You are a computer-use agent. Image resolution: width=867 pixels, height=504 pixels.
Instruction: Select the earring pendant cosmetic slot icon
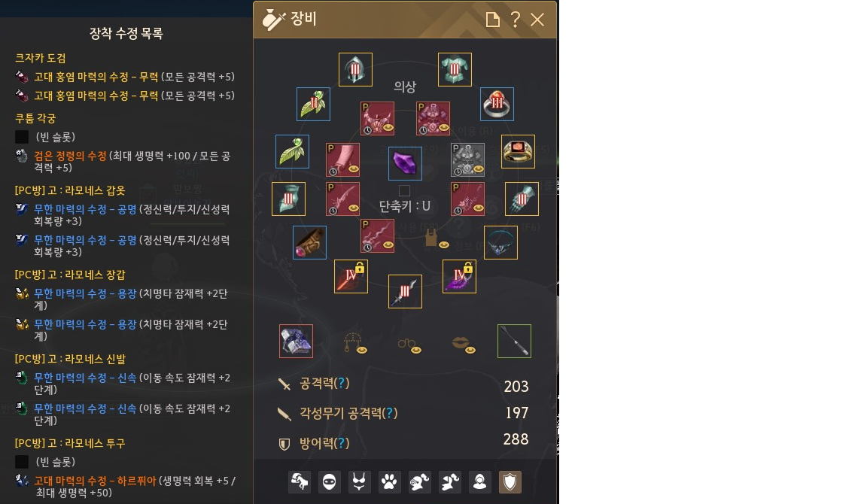pos(354,343)
